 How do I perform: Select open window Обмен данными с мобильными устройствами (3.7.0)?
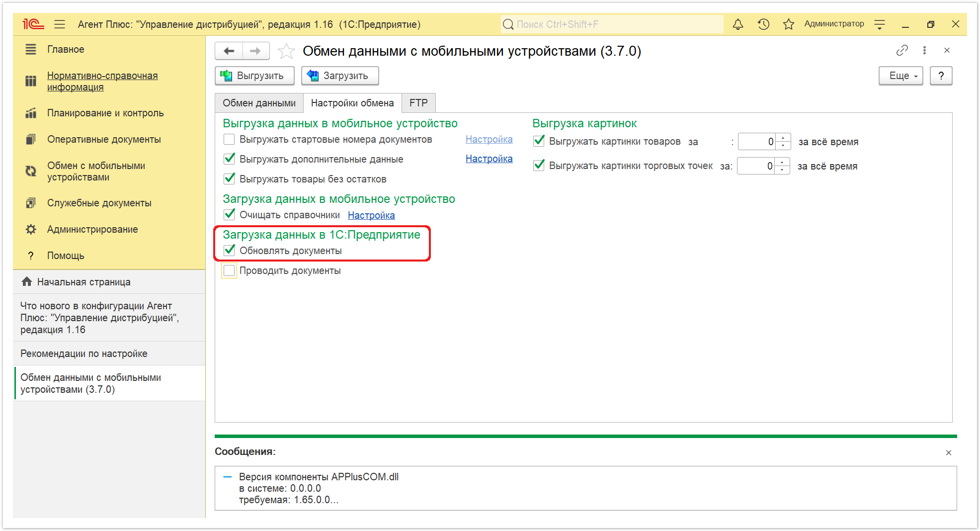click(109, 383)
